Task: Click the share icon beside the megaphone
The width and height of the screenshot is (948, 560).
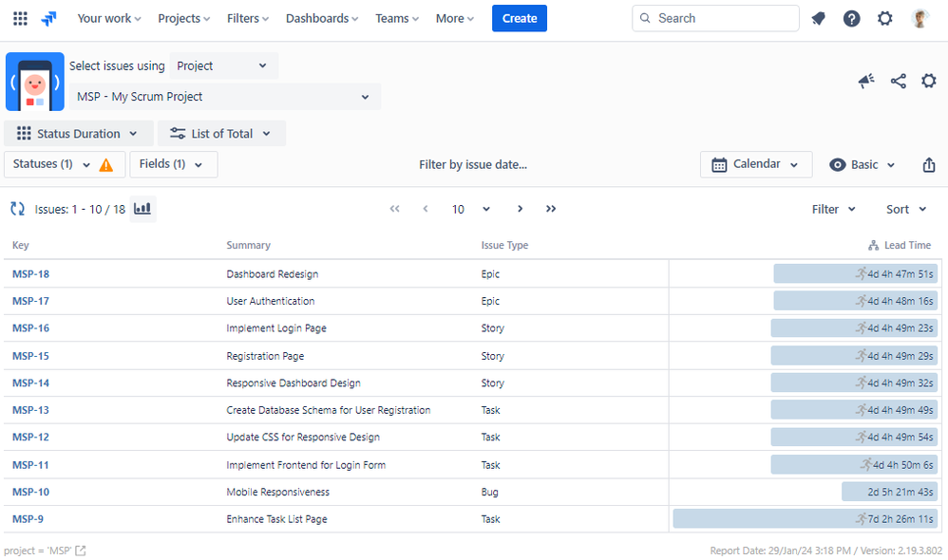Action: [898, 82]
